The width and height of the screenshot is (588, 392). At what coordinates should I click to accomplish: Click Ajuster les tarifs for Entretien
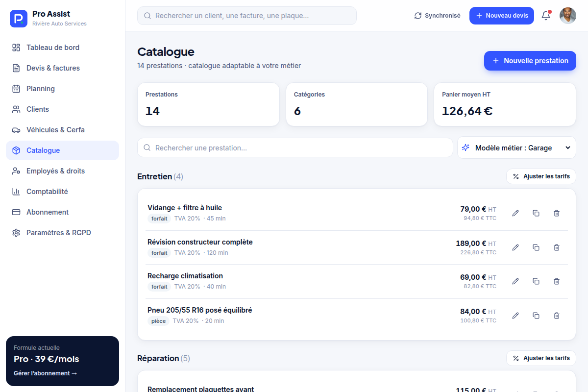click(541, 176)
